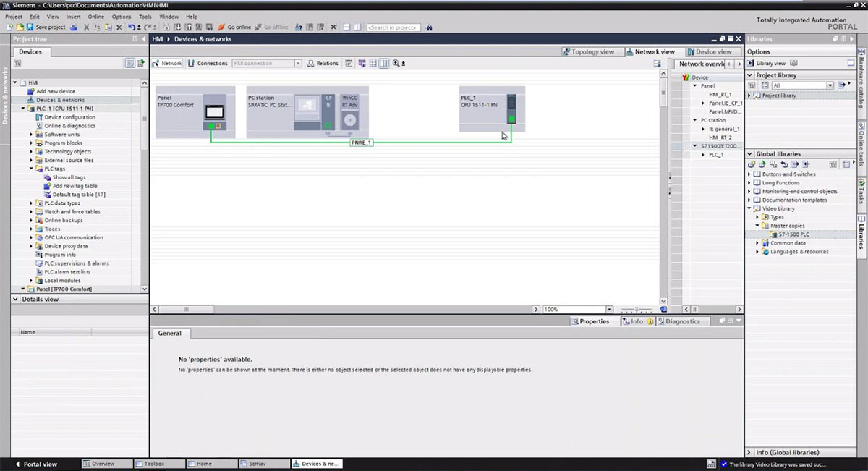Expand the Types folder in Video Library
The width and height of the screenshot is (868, 471).
pos(757,217)
